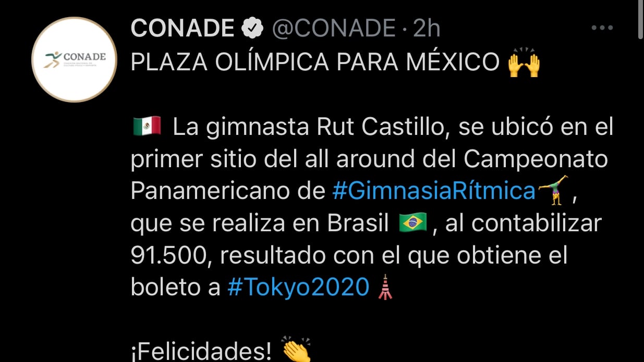Open the #GimnasiaRítmica hashtag

pyautogui.click(x=433, y=191)
